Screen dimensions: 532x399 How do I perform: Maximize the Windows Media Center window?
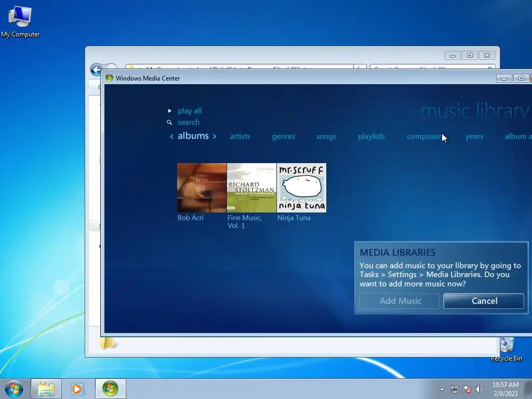point(521,78)
